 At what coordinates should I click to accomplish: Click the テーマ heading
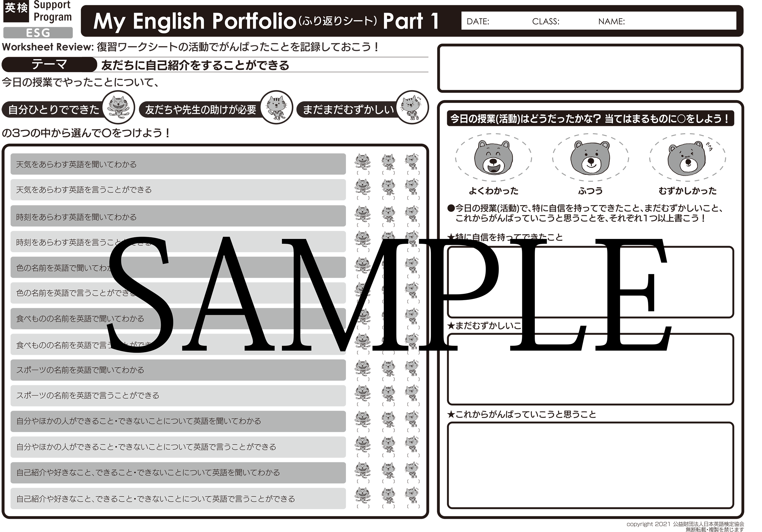point(50,64)
